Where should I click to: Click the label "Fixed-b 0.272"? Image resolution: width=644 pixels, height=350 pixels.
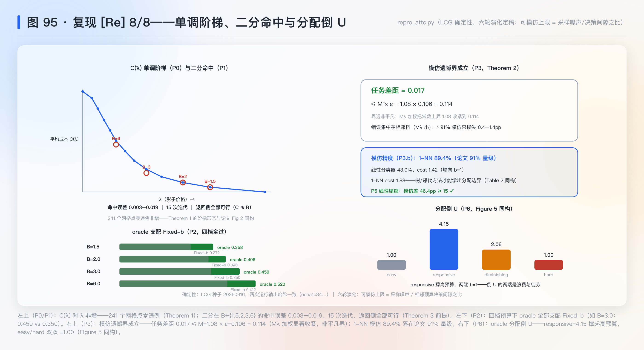pos(207,253)
